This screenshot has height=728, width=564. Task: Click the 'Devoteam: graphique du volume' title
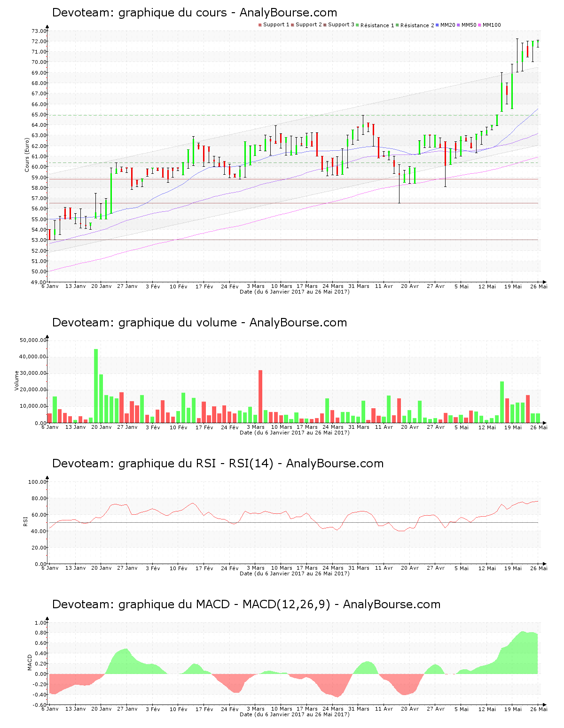145,323
